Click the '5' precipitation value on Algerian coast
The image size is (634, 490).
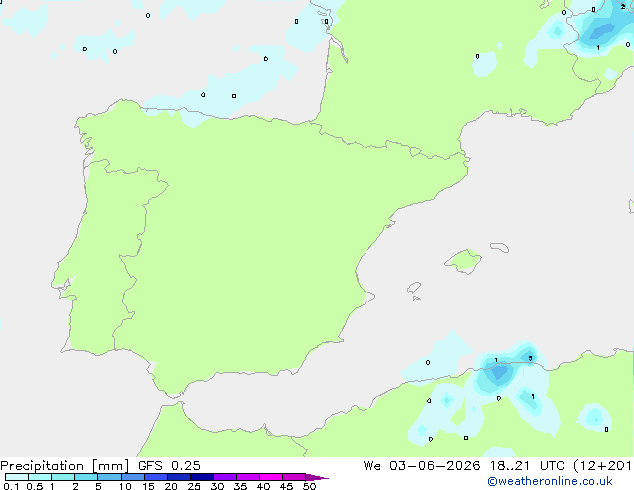[x=530, y=358]
